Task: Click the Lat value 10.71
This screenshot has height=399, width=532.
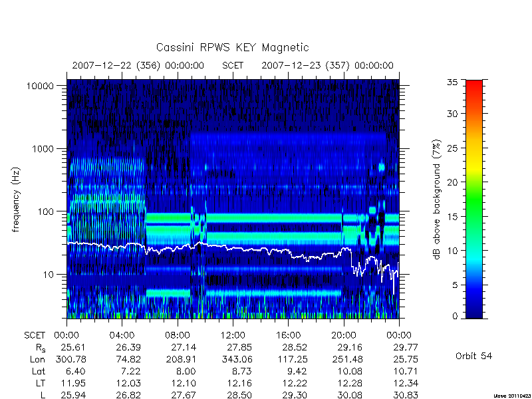Action: 406,372
